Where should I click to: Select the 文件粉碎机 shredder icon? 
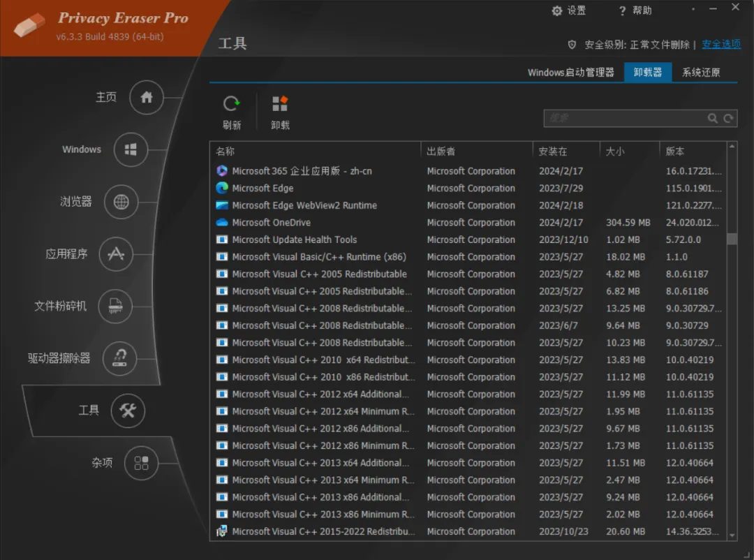115,307
